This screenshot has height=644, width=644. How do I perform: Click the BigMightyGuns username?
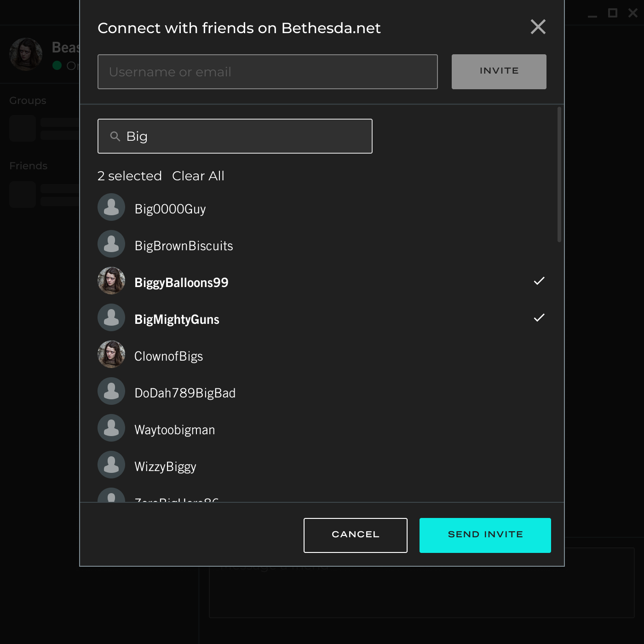[177, 319]
